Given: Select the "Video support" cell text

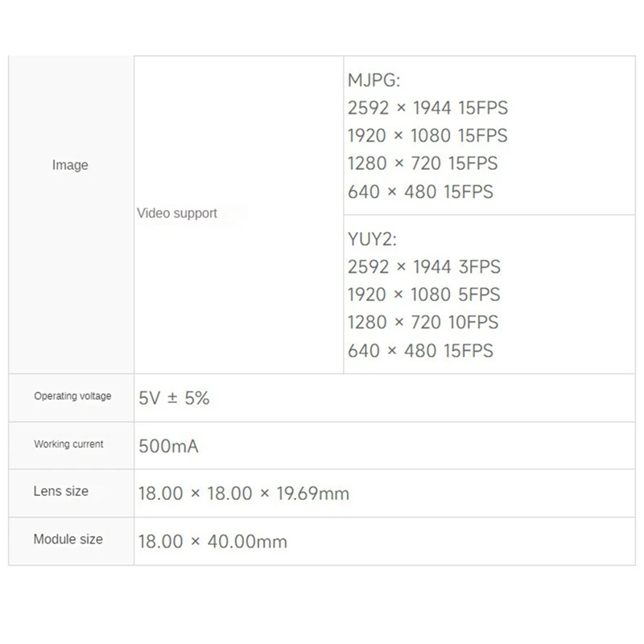Looking at the screenshot, I should click(x=177, y=213).
